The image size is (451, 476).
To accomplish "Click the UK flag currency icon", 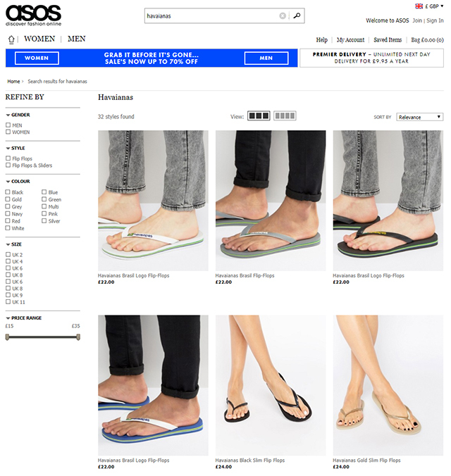I will pos(419,6).
